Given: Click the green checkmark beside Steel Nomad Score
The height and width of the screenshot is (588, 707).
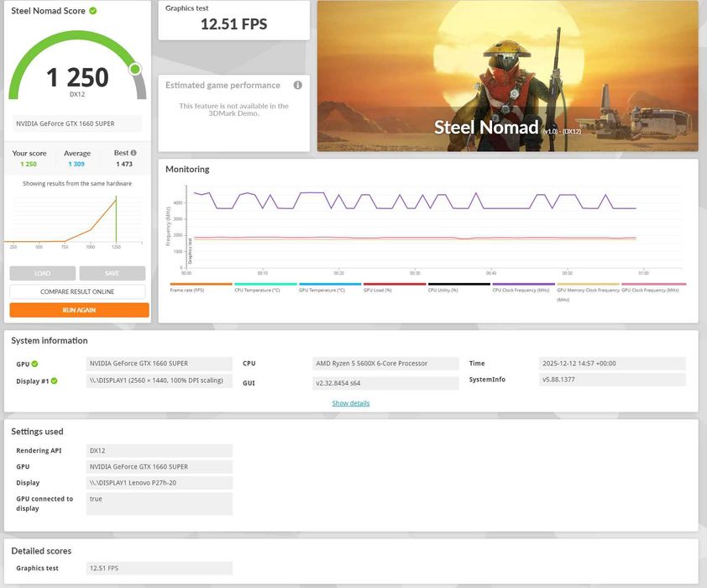Looking at the screenshot, I should click(x=93, y=11).
